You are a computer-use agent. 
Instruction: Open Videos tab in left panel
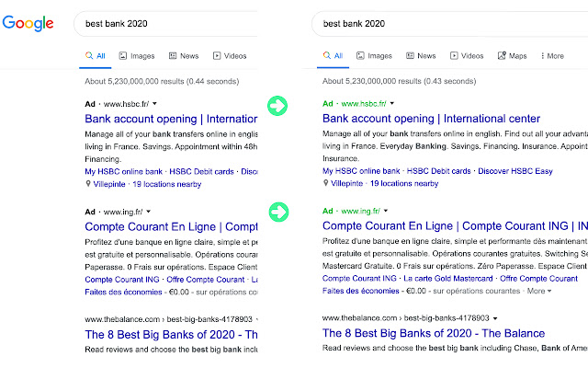pos(230,56)
